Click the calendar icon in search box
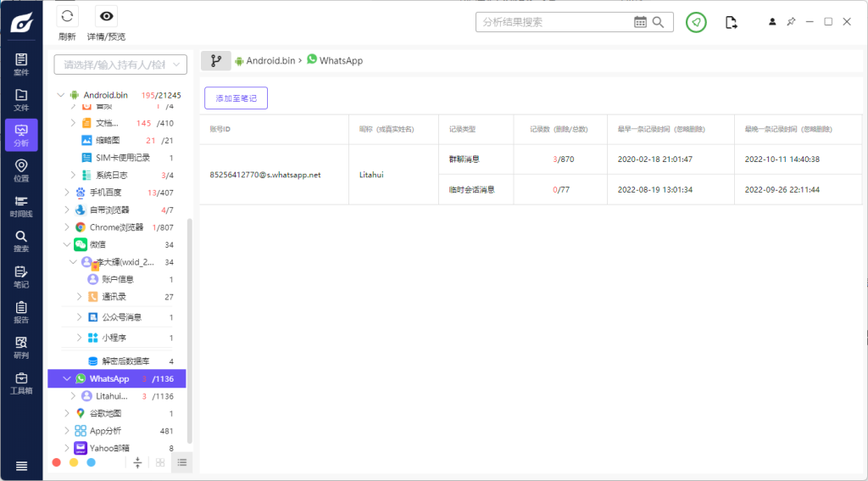Viewport: 868px width, 481px height. [x=640, y=22]
